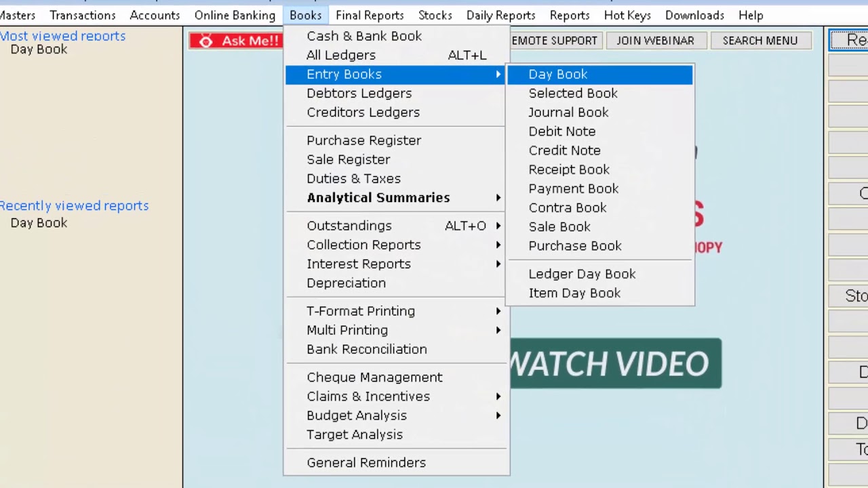Open Cash & Bank Book

click(x=397, y=36)
